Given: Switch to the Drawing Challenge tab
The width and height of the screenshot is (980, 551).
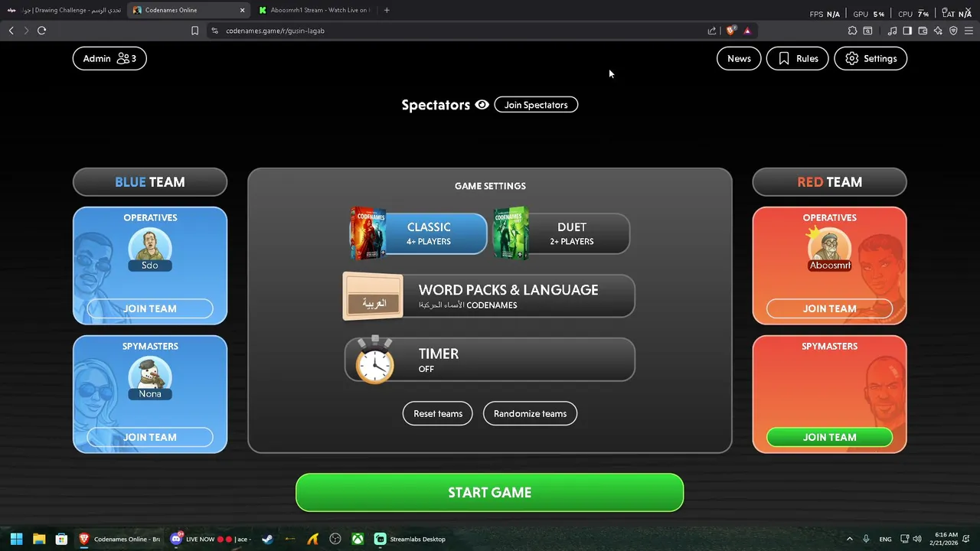Looking at the screenshot, I should coord(63,10).
